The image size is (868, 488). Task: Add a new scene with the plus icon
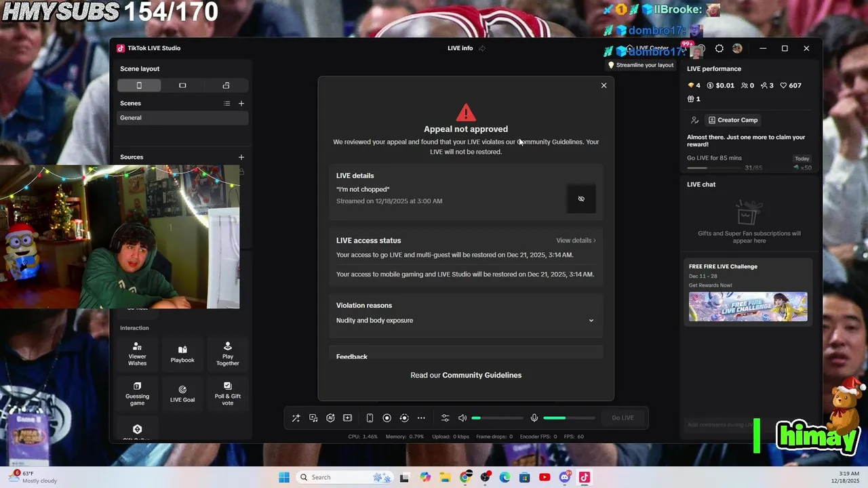pos(241,104)
